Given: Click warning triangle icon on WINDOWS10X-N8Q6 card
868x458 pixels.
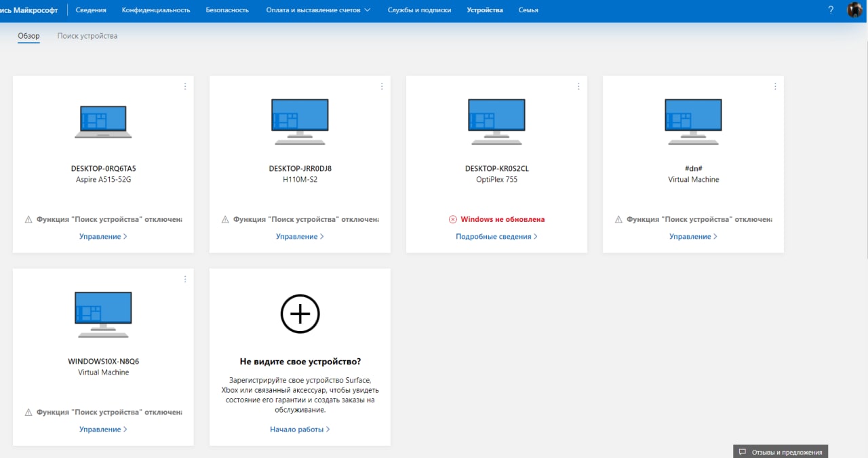Looking at the screenshot, I should 28,412.
